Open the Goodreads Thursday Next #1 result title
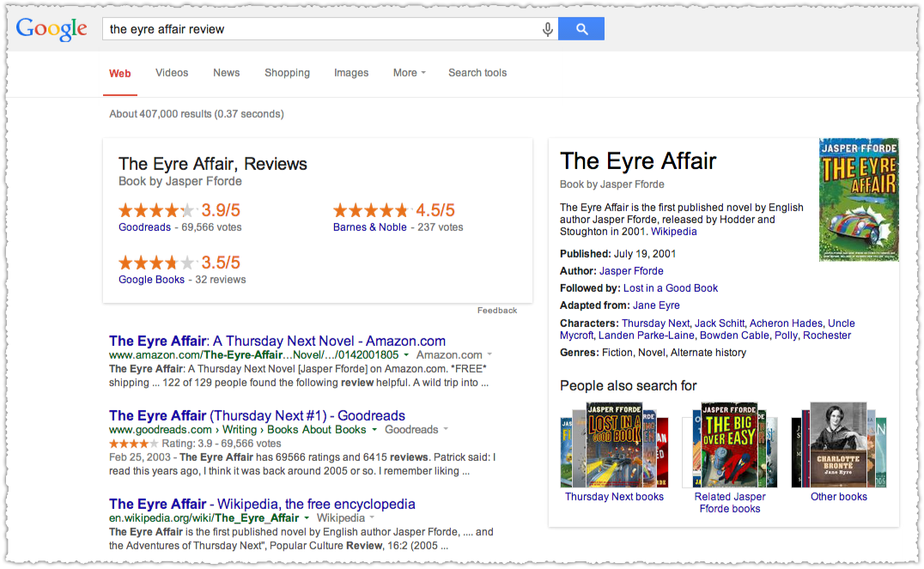The height and width of the screenshot is (569, 924). point(257,416)
